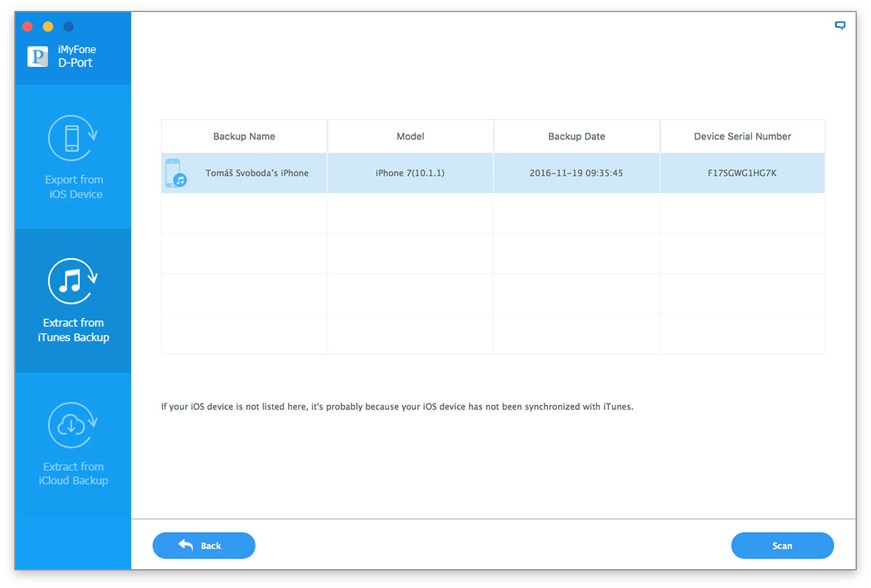Click the Export from iOS Device phone icon
The image size is (871, 588).
pos(73,138)
